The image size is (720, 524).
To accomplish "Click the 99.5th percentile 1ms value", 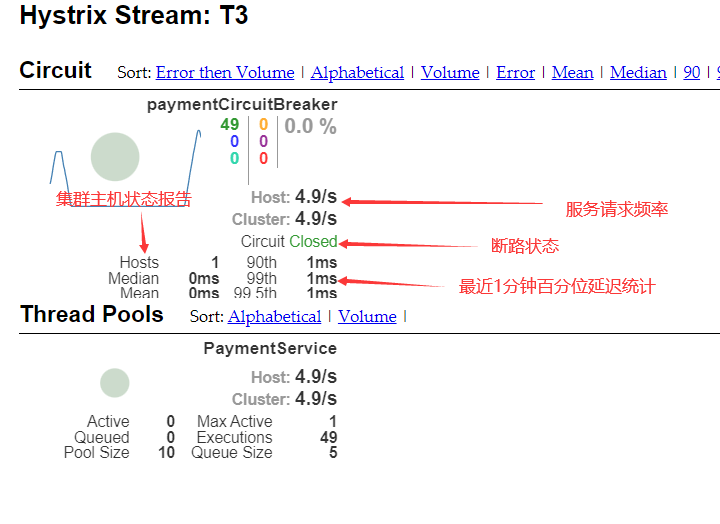I will pos(322,293).
